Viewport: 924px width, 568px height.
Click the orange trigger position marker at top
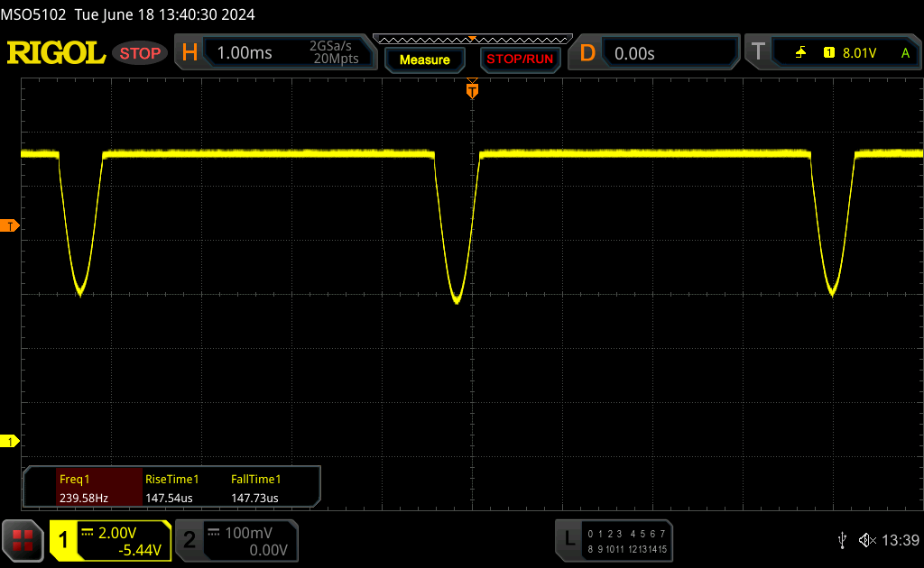[x=472, y=90]
